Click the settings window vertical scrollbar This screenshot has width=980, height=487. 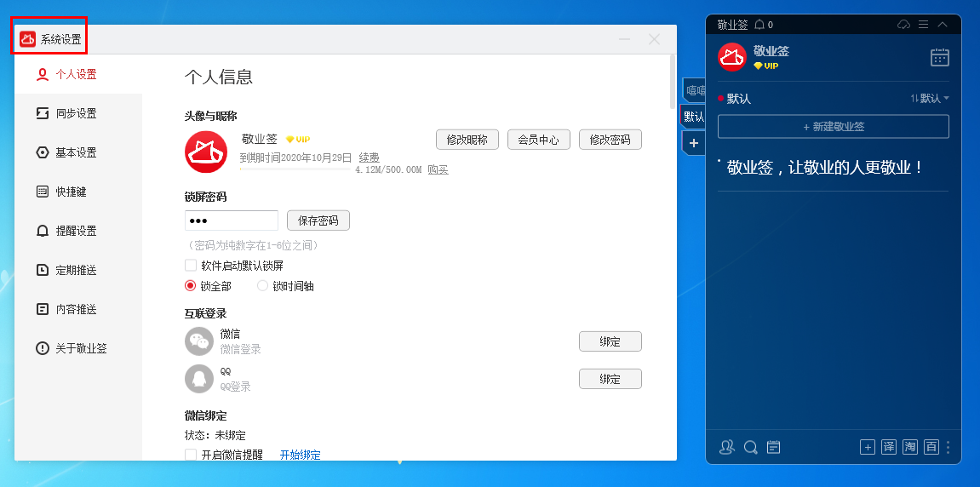[673, 83]
